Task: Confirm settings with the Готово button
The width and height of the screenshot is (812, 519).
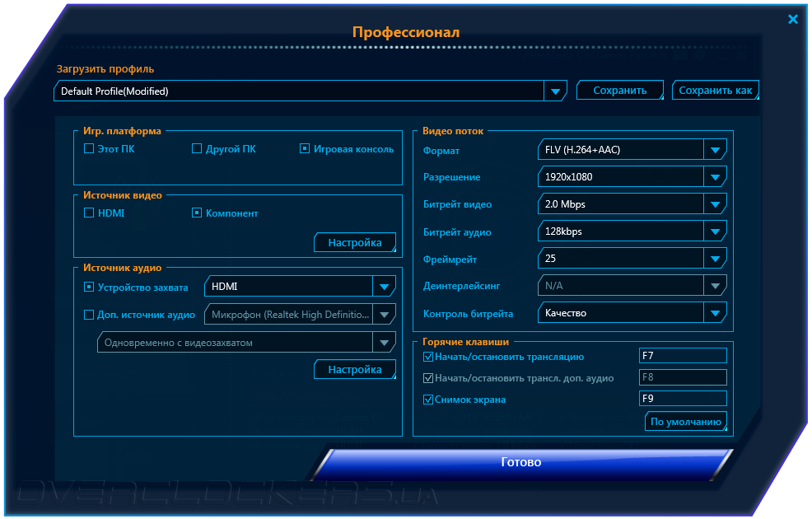Action: coord(521,462)
